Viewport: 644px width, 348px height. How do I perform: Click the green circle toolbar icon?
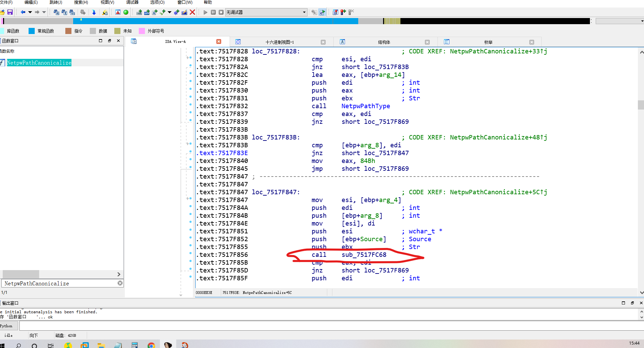pyautogui.click(x=126, y=12)
